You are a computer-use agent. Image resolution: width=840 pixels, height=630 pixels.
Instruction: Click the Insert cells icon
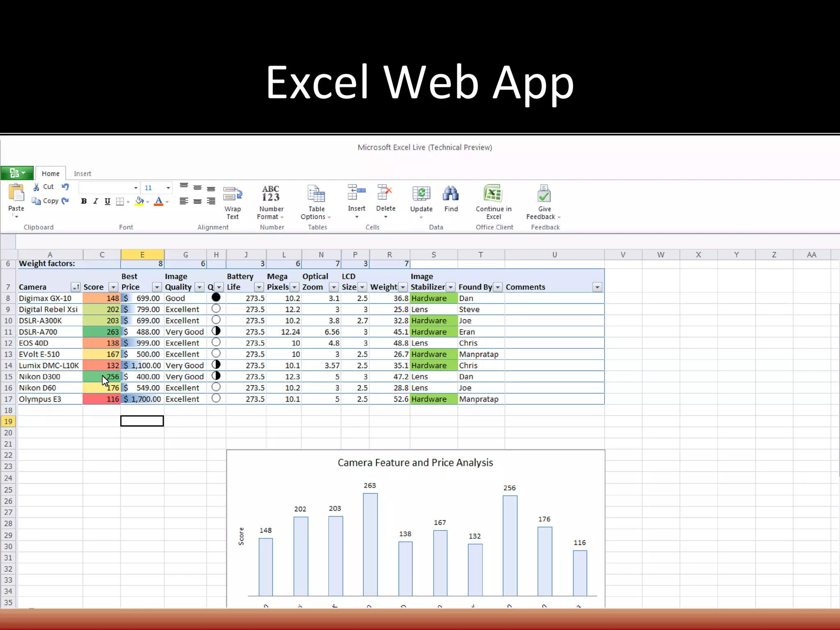[356, 192]
